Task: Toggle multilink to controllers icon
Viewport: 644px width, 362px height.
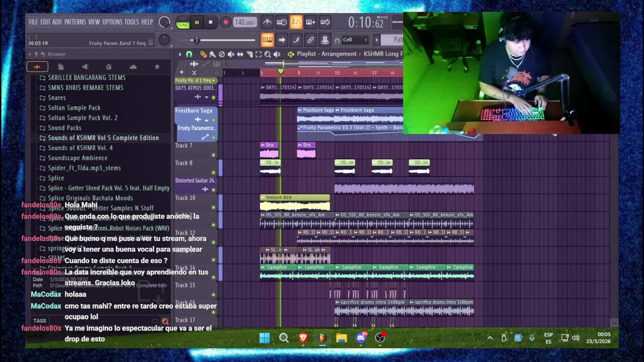Action: coord(325,40)
